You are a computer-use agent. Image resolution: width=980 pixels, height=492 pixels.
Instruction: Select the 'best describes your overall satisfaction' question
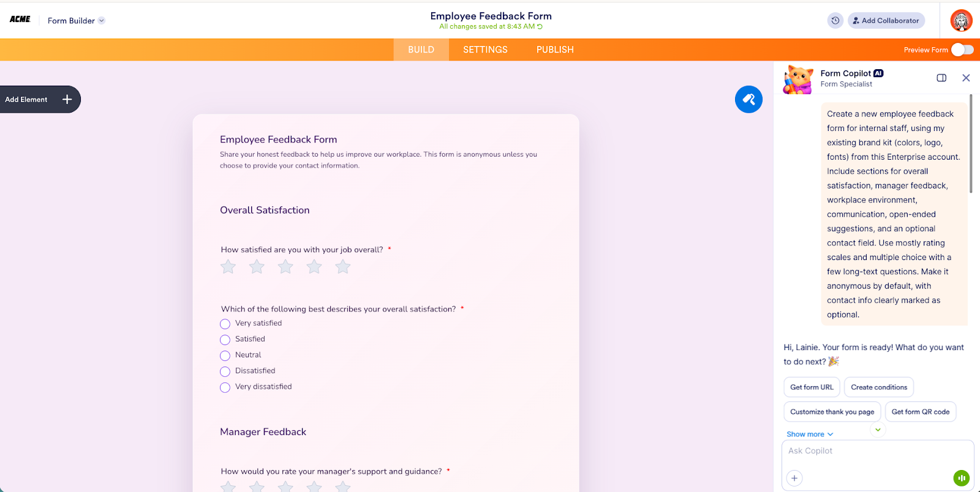338,309
